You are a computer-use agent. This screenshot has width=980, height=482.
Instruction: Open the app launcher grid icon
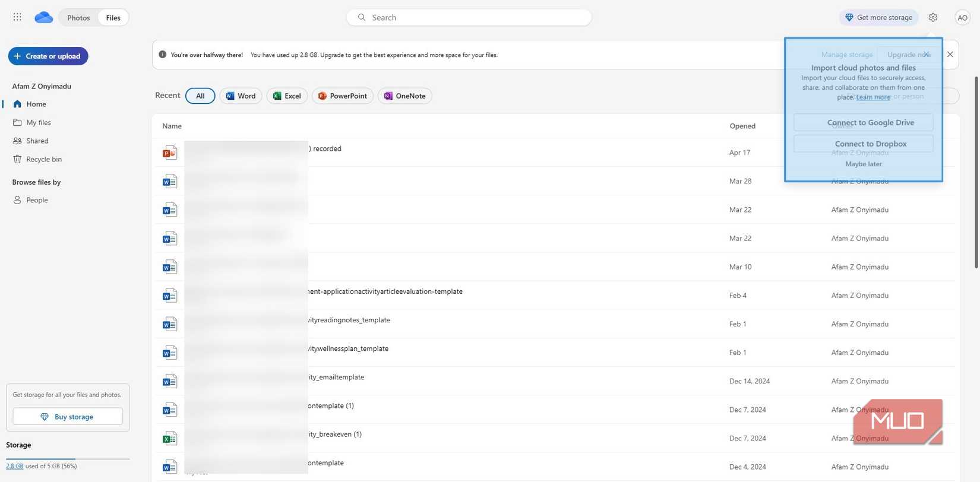[17, 17]
